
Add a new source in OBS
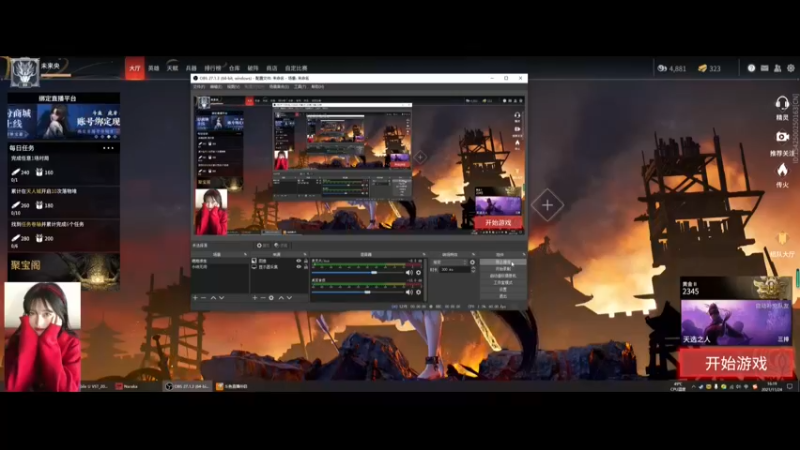255,297
